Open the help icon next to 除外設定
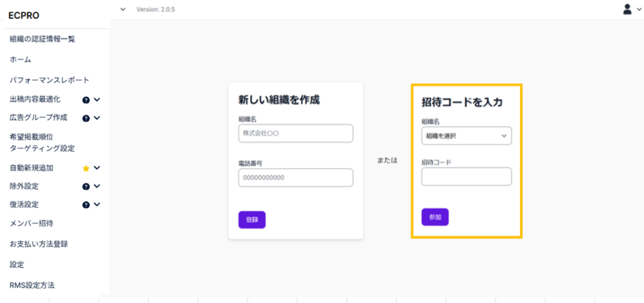This screenshot has height=303, width=644. point(86,186)
